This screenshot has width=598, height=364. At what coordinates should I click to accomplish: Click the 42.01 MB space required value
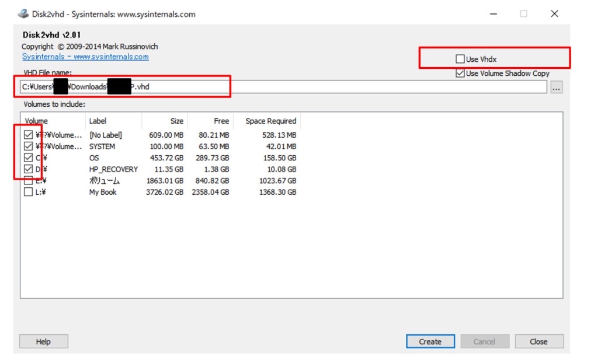pos(281,146)
